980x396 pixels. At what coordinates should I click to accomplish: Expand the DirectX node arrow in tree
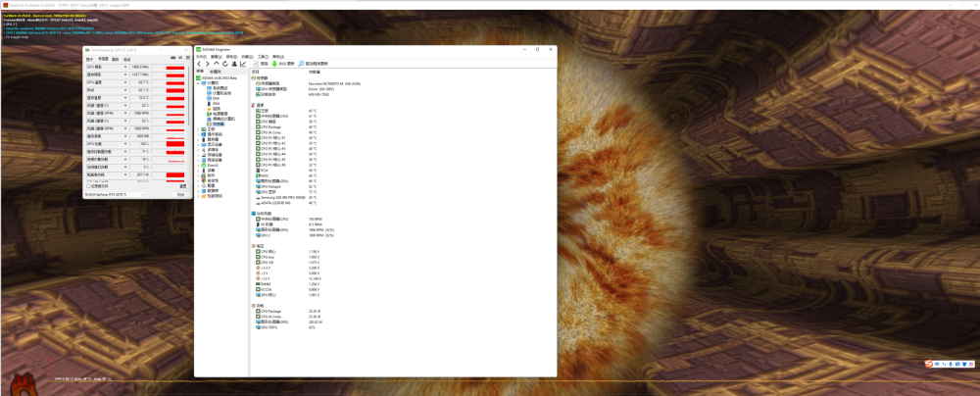(198, 165)
